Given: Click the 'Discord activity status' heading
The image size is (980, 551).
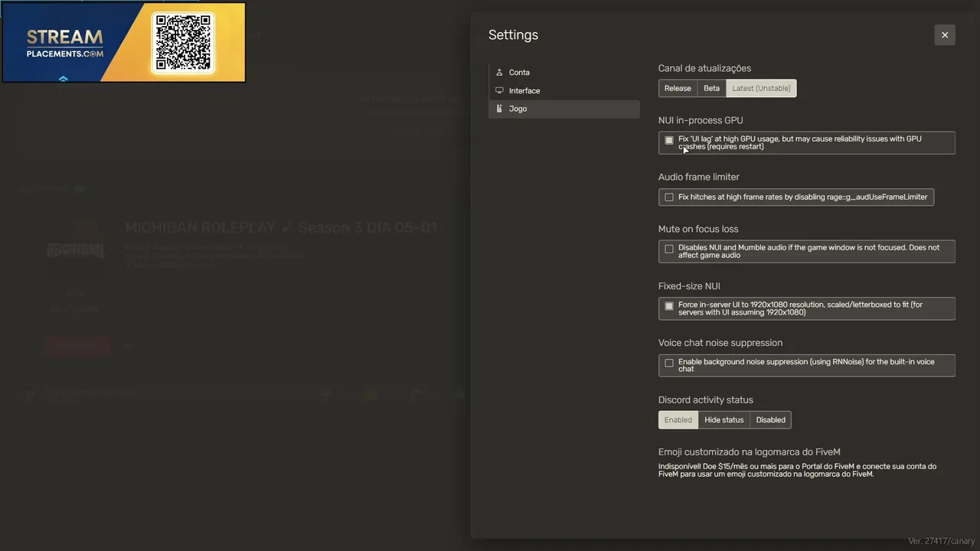Looking at the screenshot, I should (706, 400).
